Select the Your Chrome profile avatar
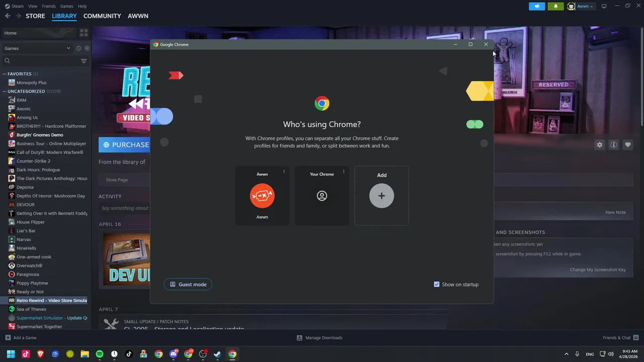 (x=322, y=196)
